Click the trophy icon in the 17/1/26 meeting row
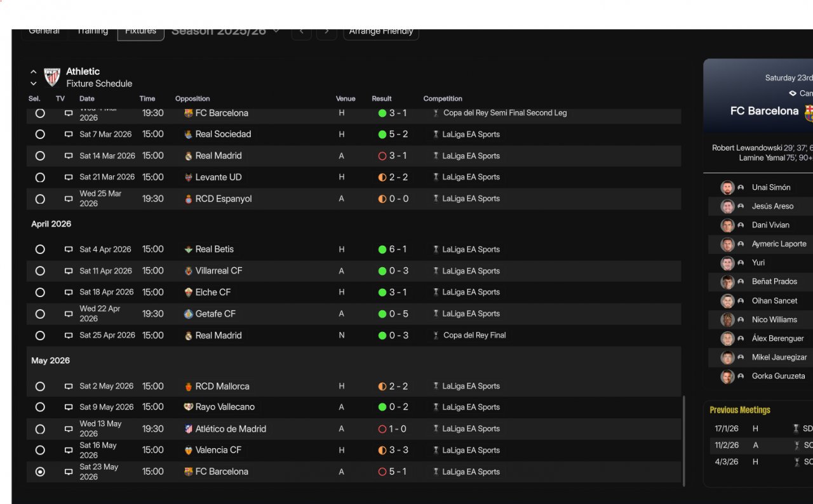Viewport: 813px width, 504px height. tap(796, 429)
